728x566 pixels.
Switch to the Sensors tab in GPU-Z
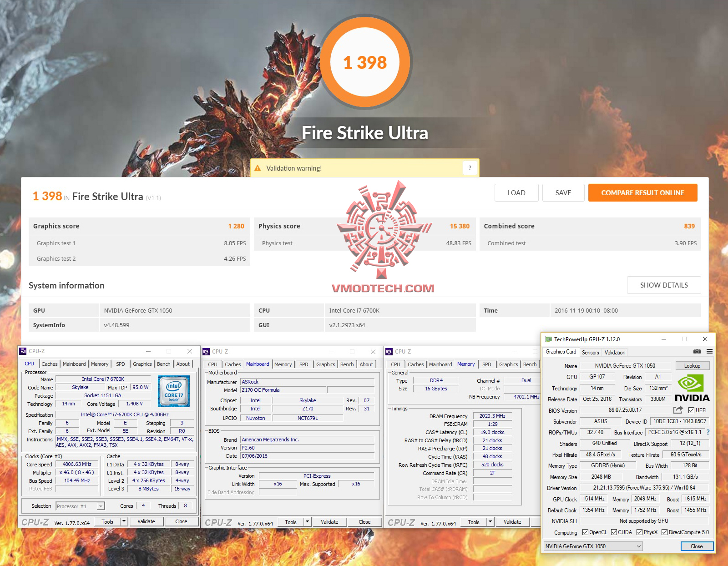pos(590,353)
